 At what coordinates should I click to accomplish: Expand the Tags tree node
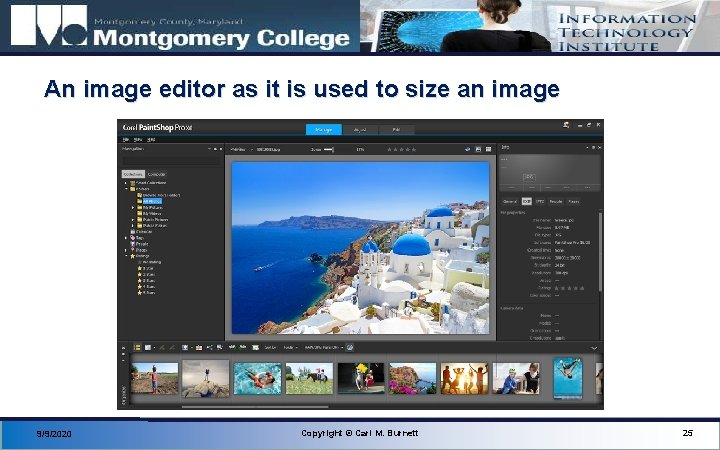(x=126, y=238)
